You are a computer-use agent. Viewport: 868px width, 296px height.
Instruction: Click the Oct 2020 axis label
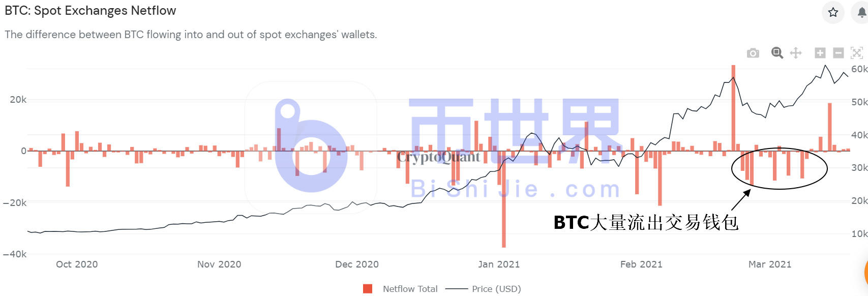tap(78, 264)
